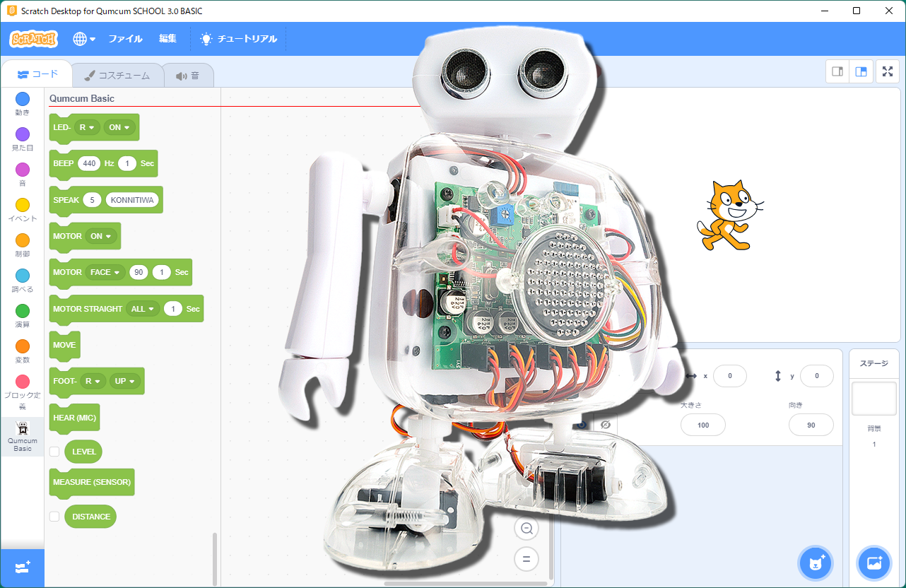The image size is (906, 588).
Task: Open the チュートリアル tutorials
Action: tap(238, 39)
